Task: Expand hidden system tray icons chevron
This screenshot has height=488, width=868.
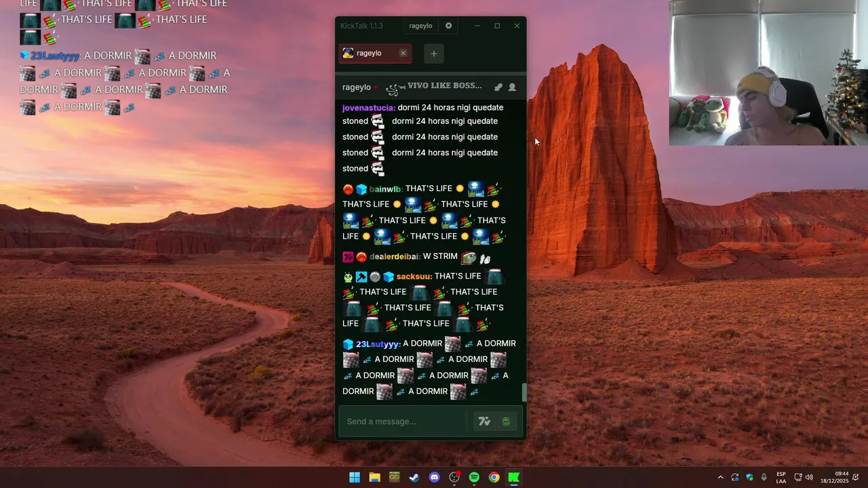Action: [720, 477]
